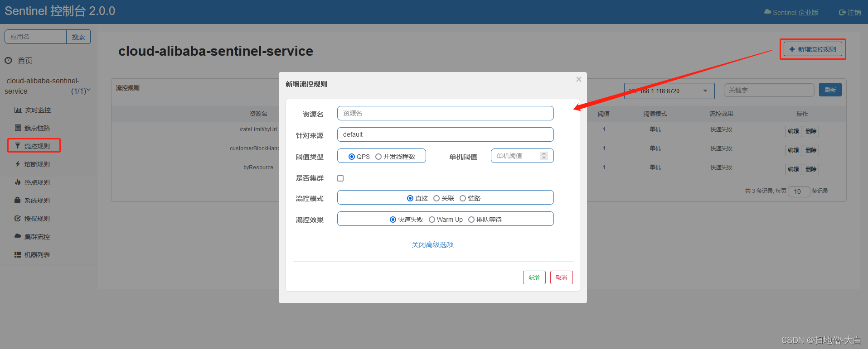Click the red 取消 button in dialog
This screenshot has height=349, width=868.
561,277
